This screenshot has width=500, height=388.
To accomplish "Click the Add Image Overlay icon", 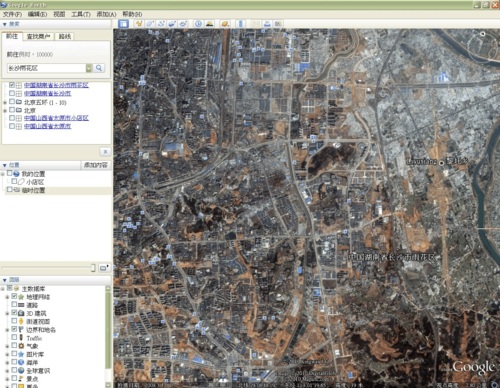I will [172, 24].
